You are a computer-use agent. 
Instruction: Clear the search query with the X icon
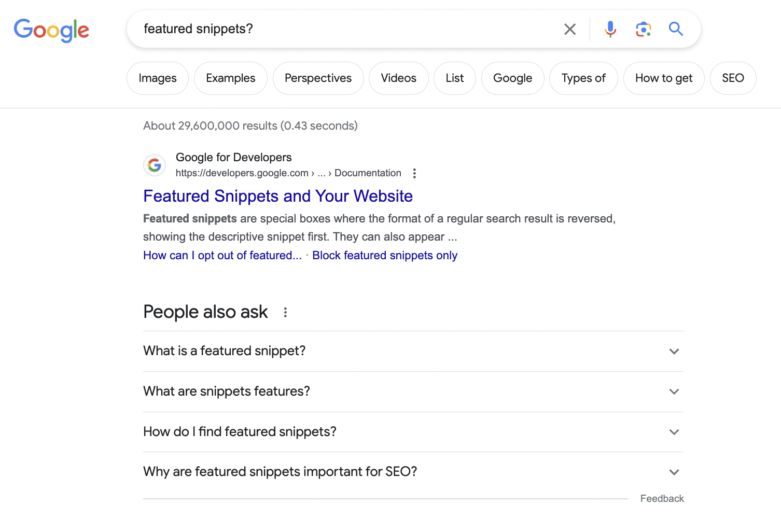pyautogui.click(x=570, y=29)
